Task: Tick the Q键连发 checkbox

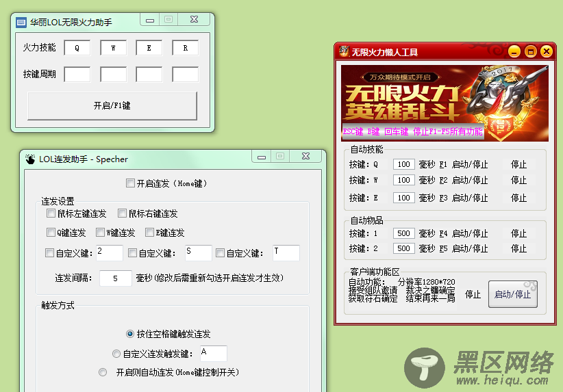Action: point(51,233)
